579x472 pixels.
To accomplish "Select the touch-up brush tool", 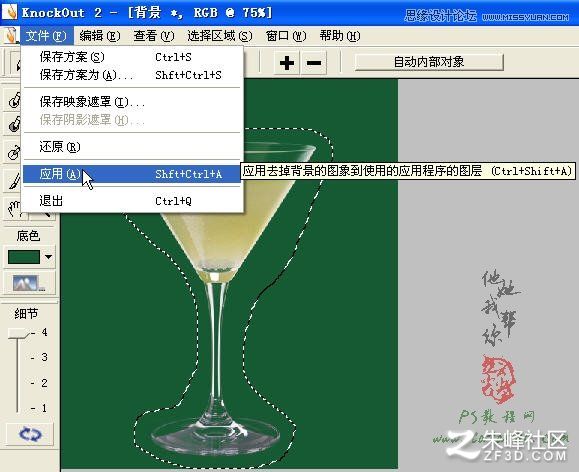I will pyautogui.click(x=13, y=180).
